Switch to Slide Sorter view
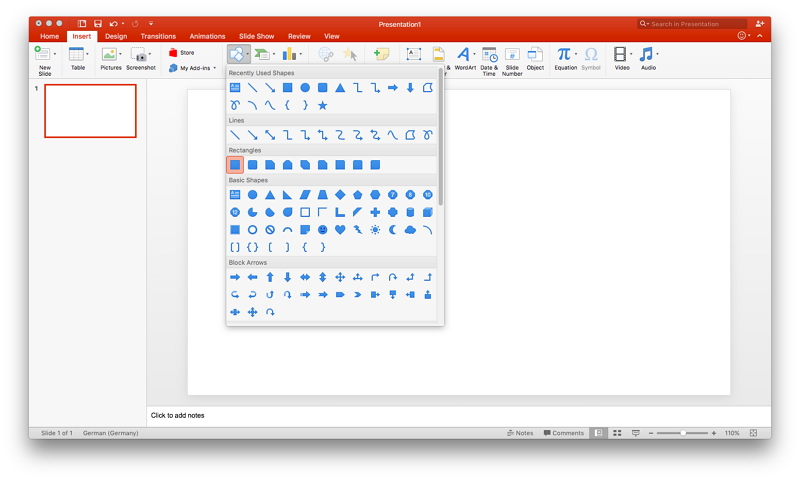Viewport: 800px width, 480px height. pyautogui.click(x=617, y=433)
